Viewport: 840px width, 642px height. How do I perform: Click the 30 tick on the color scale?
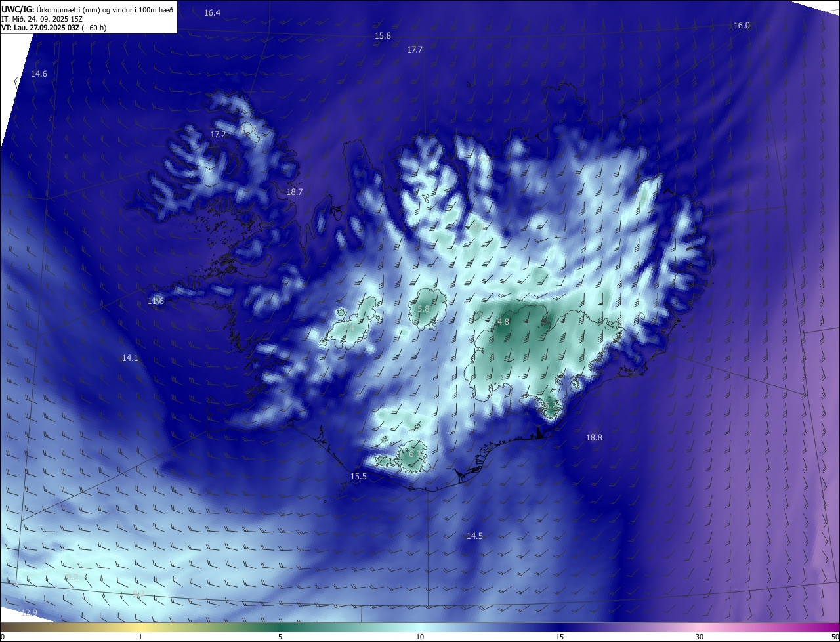(700, 637)
